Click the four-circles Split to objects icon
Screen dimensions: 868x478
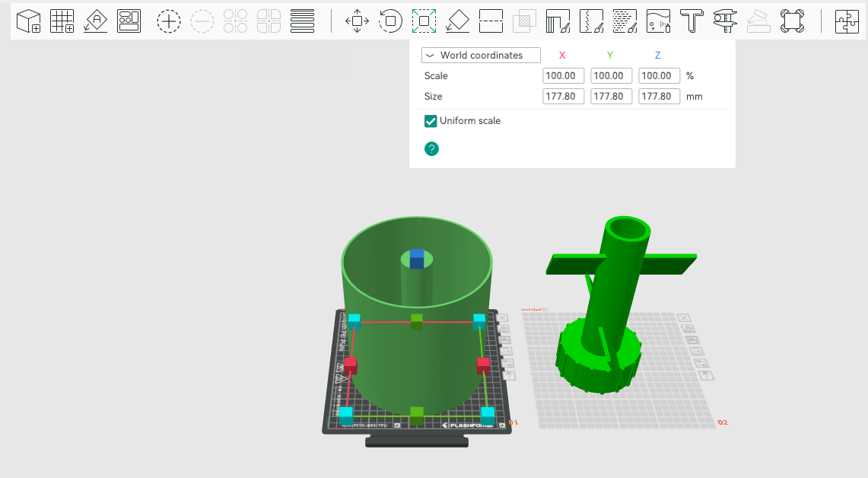click(235, 21)
